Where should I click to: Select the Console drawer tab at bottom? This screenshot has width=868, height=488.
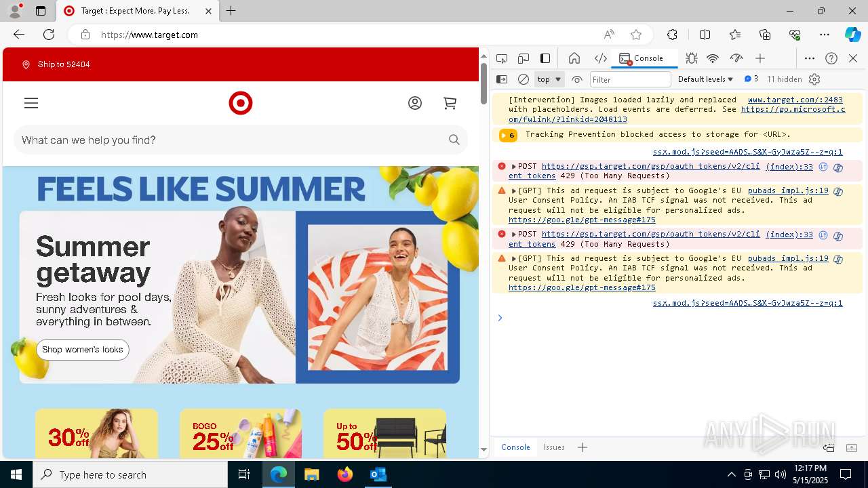point(515,447)
